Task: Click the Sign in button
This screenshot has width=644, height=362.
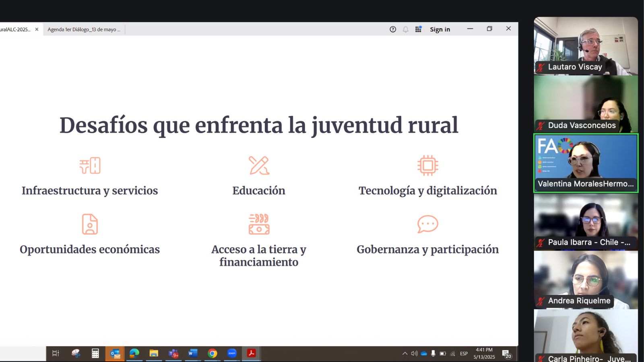Action: coord(440,29)
